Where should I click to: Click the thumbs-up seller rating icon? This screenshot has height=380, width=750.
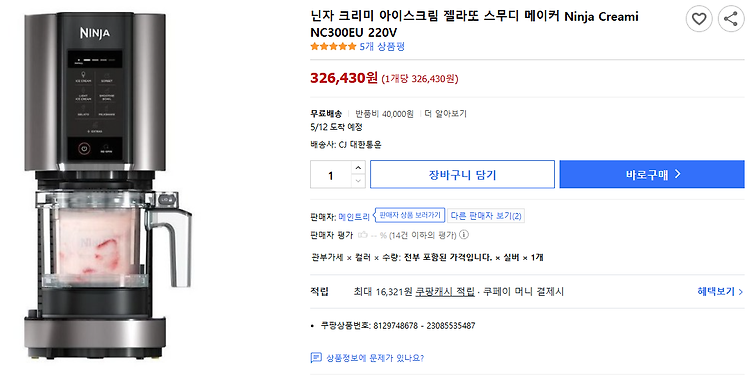point(363,235)
